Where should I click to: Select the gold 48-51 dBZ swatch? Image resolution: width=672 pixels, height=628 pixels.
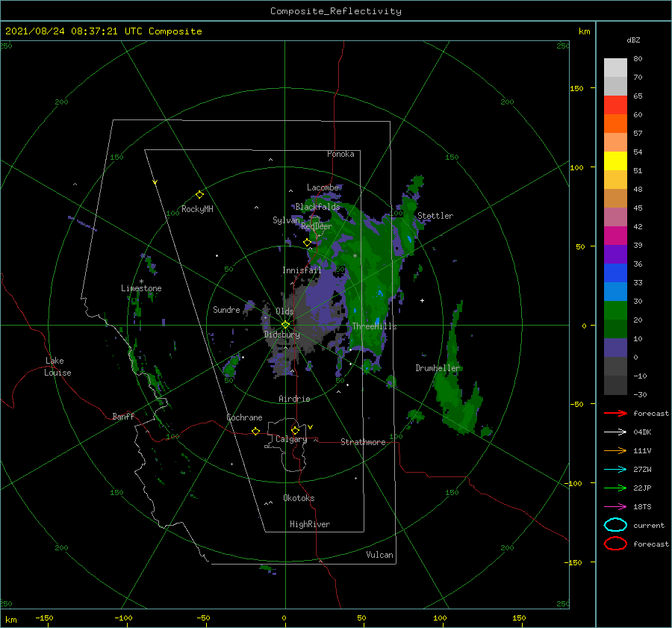pos(615,180)
